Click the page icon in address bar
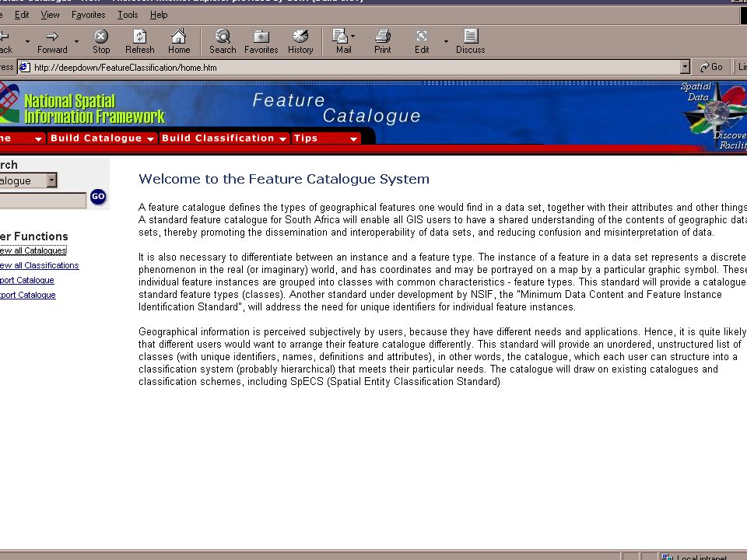 (24, 67)
